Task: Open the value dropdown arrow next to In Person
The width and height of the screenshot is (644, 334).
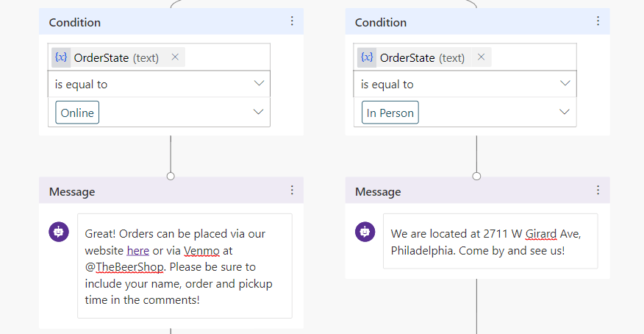Action: pyautogui.click(x=565, y=113)
